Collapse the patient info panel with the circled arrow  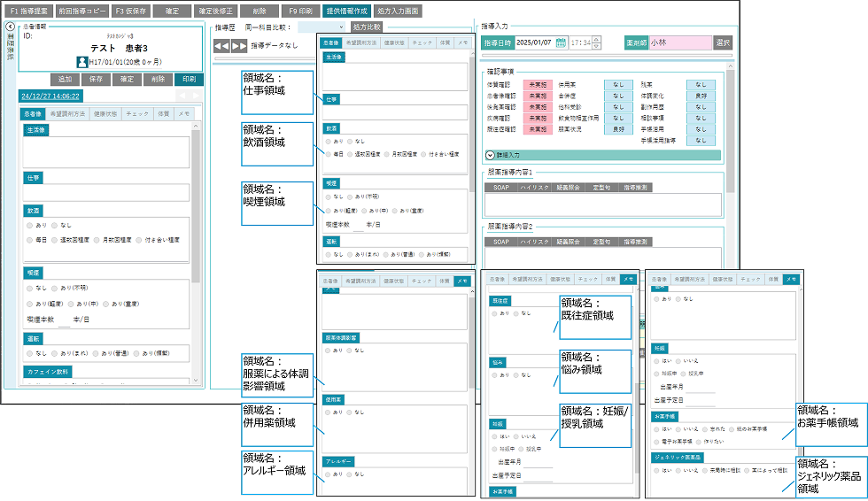coord(10,27)
